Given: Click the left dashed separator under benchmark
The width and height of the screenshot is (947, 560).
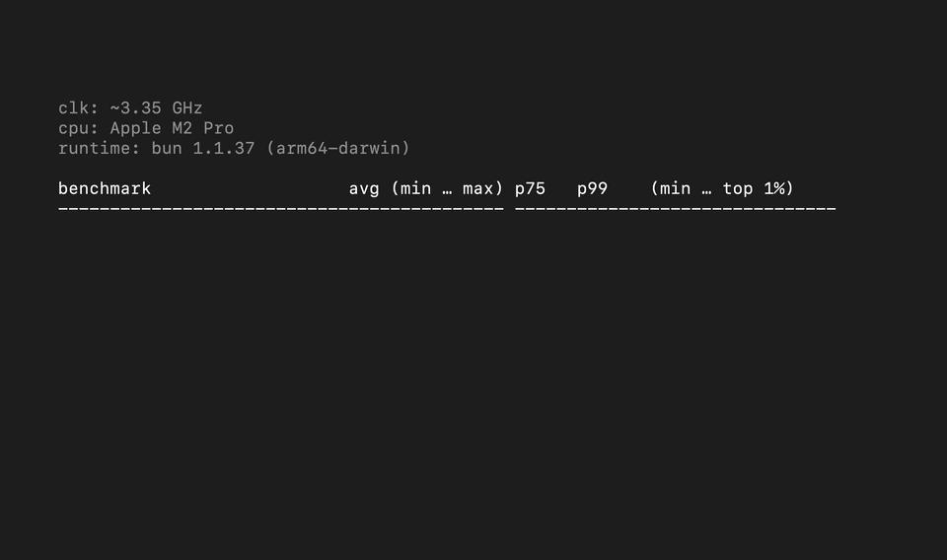Looking at the screenshot, I should [x=281, y=209].
